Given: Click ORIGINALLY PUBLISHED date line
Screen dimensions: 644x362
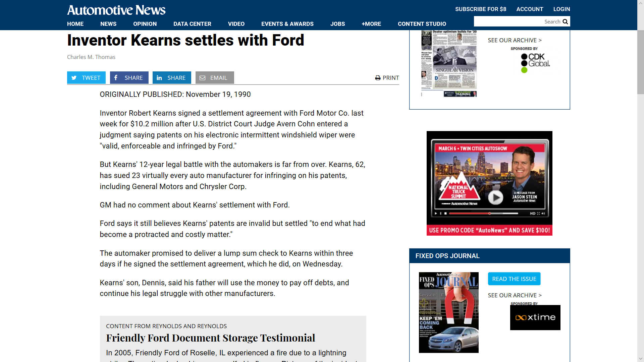Looking at the screenshot, I should (x=175, y=95).
